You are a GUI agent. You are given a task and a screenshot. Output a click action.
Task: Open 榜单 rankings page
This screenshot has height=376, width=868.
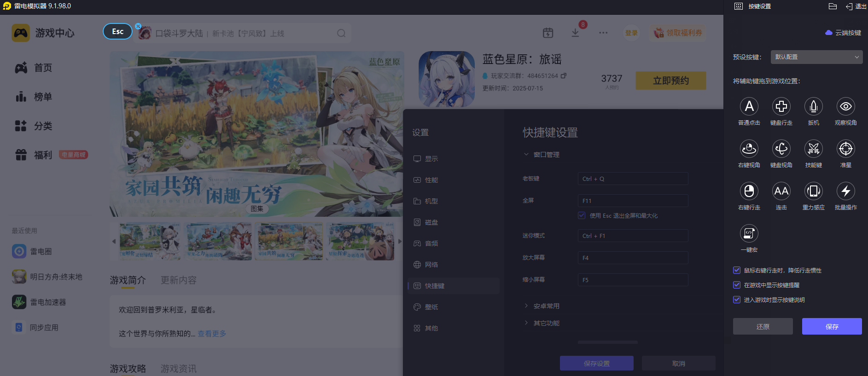pyautogui.click(x=34, y=97)
